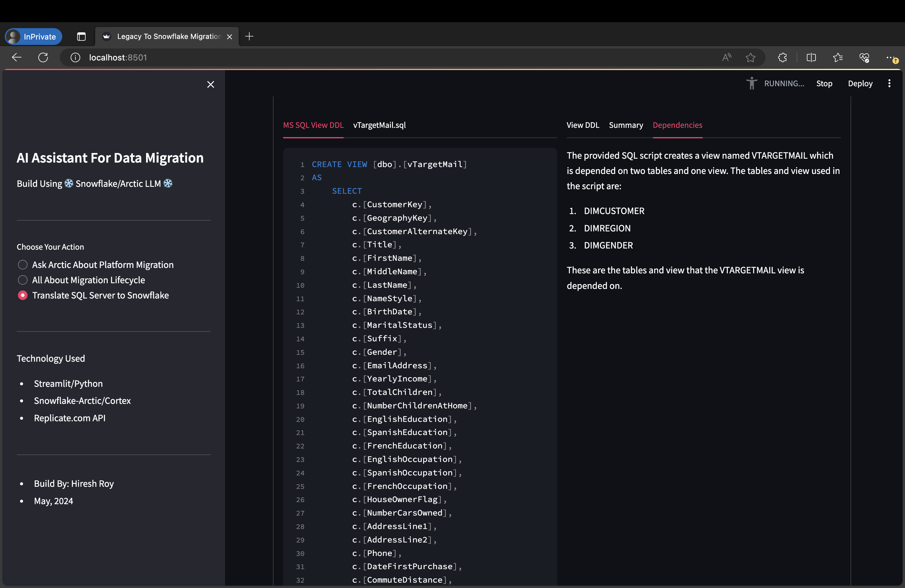Viewport: 905px width, 588px height.
Task: Open the browser Extensions icon
Action: click(x=782, y=57)
